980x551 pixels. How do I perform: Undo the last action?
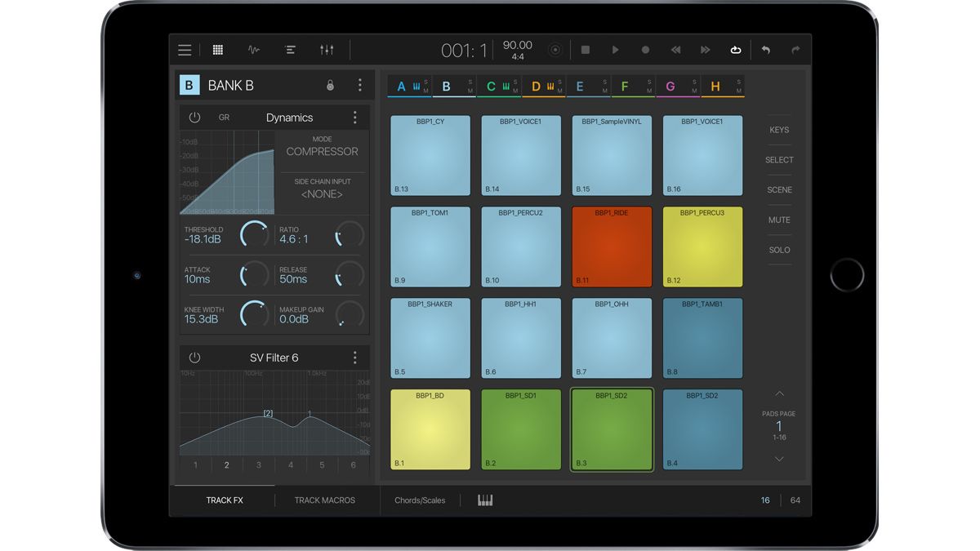point(765,49)
